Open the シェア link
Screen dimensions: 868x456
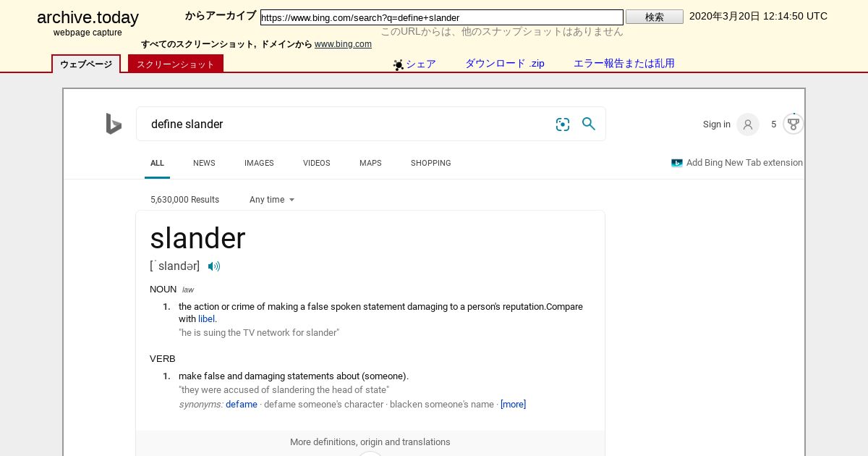click(x=421, y=64)
